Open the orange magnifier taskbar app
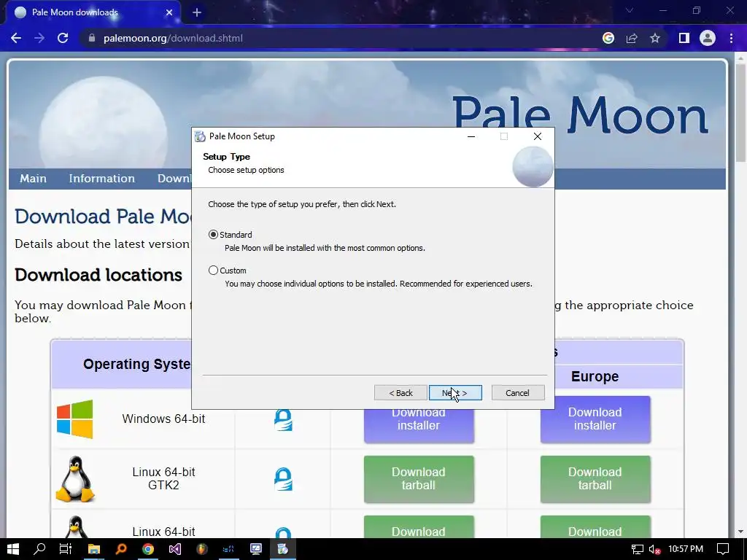747x560 pixels. pyautogui.click(x=121, y=549)
